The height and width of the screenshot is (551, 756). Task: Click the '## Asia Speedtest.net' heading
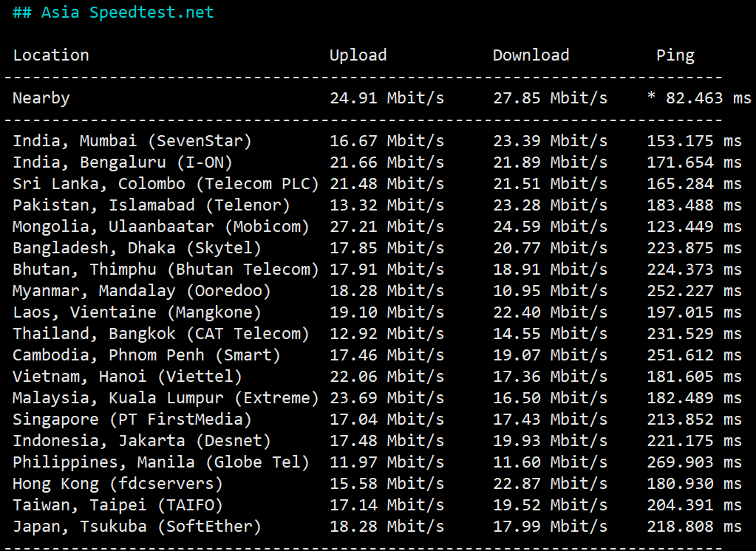pyautogui.click(x=113, y=12)
